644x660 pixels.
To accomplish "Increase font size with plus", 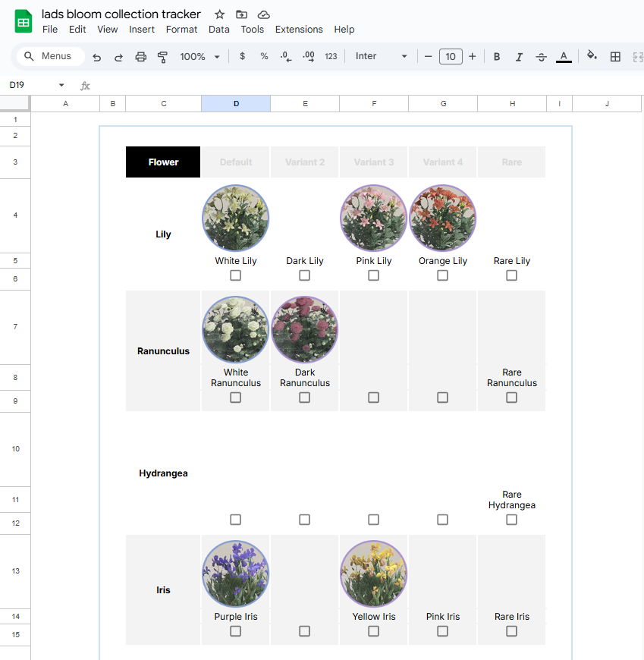I will (x=473, y=56).
